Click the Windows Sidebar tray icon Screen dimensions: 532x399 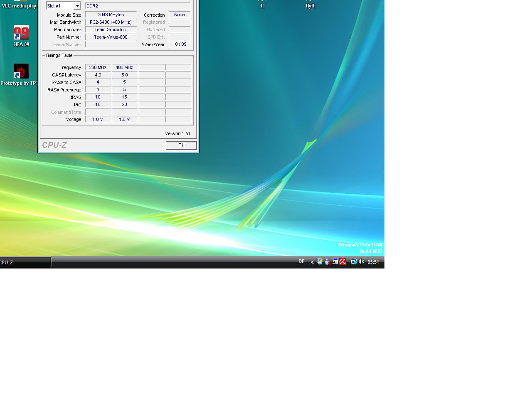320,262
